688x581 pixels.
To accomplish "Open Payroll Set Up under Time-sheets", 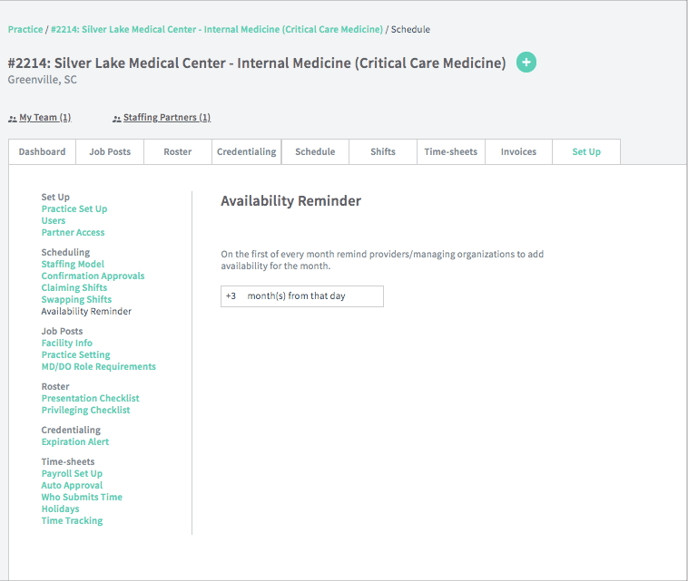I will (72, 474).
